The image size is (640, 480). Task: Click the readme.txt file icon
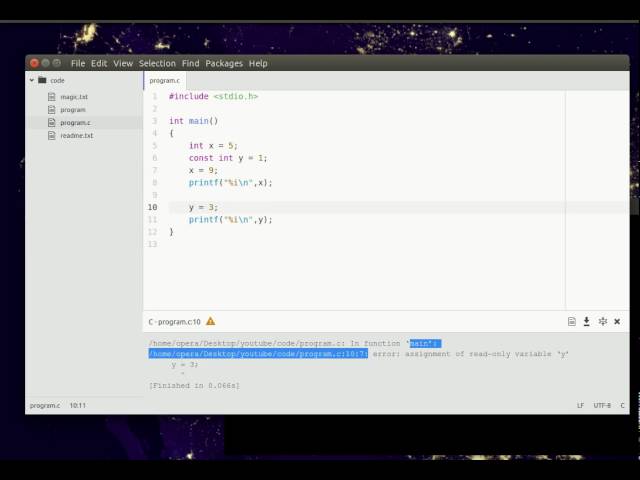[x=51, y=136]
